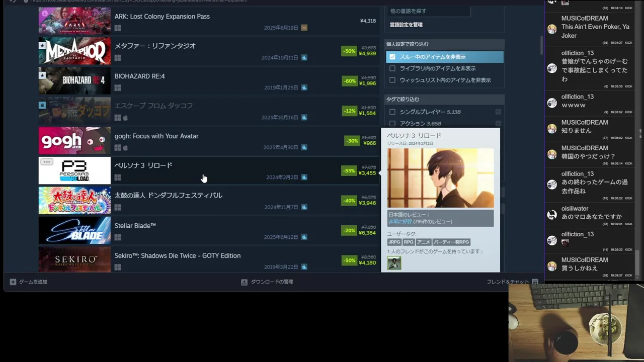Exclude the アクション tag with minus button
This screenshot has width=644, height=362.
498,123
